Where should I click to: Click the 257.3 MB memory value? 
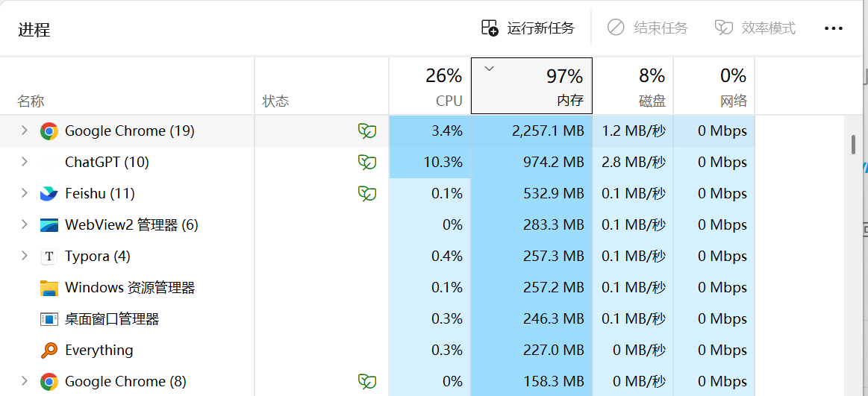click(554, 257)
